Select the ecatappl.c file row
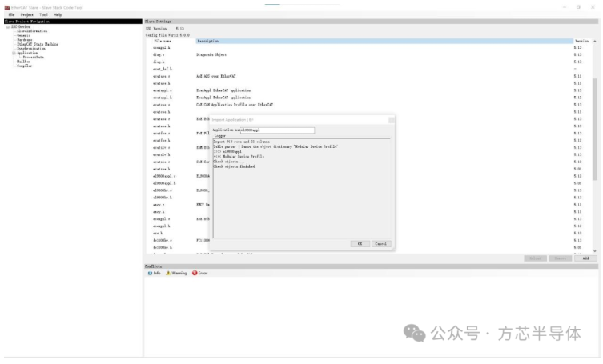603x364 pixels. 369,90
